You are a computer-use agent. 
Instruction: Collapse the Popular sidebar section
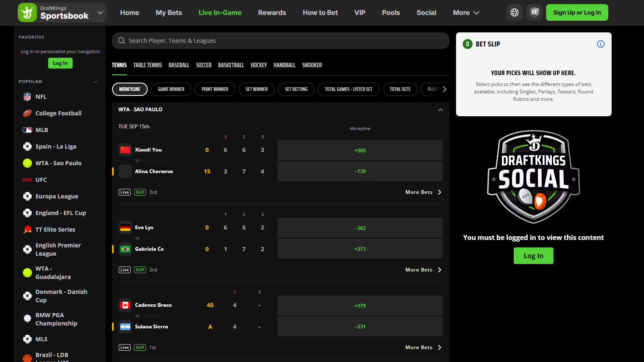click(95, 82)
